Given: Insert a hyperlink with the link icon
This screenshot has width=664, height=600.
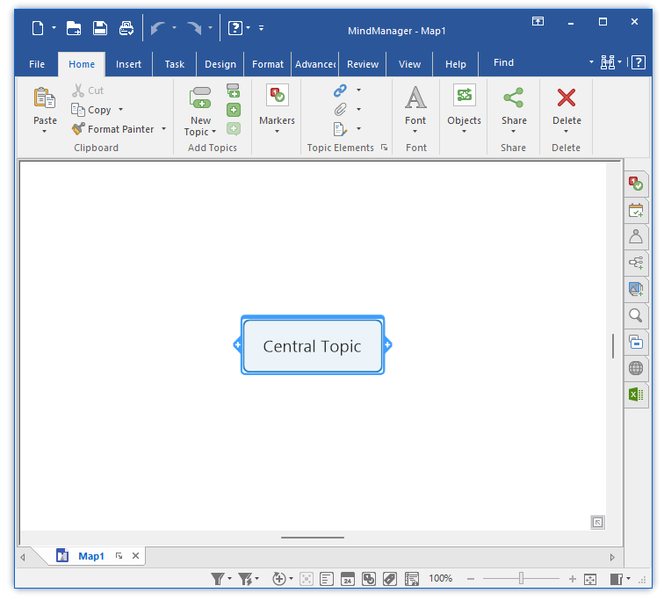Looking at the screenshot, I should [340, 90].
